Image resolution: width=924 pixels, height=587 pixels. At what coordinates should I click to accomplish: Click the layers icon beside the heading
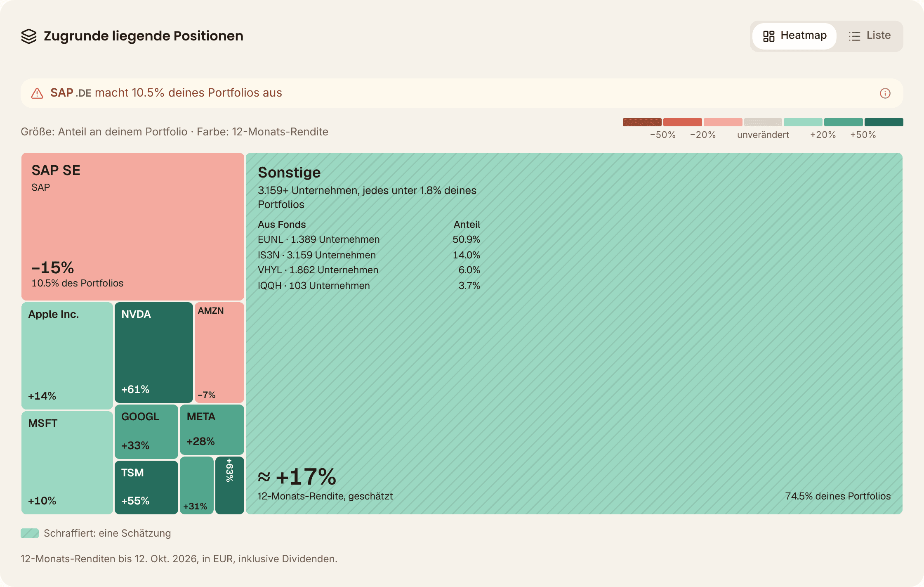point(29,36)
